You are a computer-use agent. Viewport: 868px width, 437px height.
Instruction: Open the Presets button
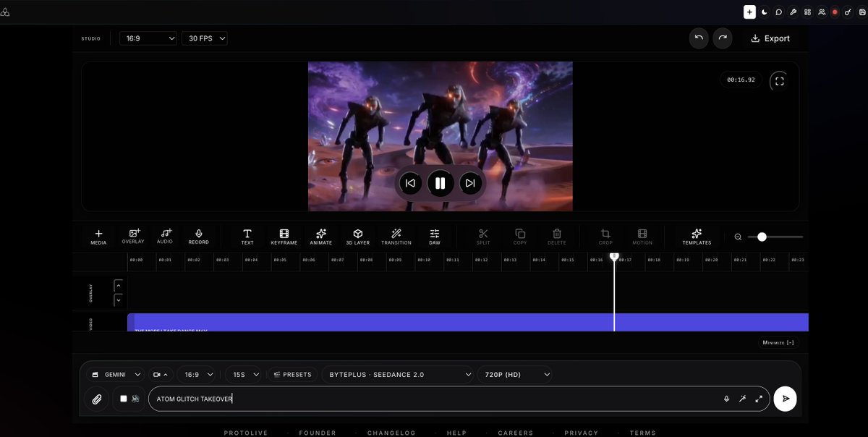pos(293,375)
